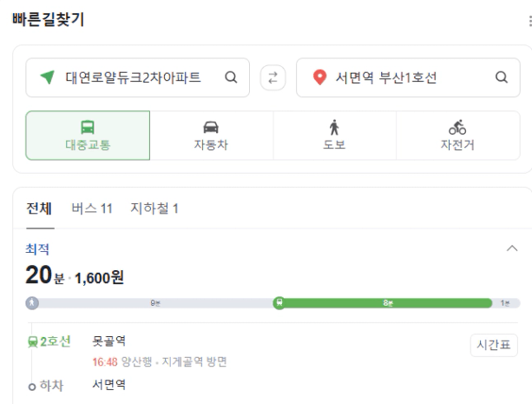Image resolution: width=532 pixels, height=404 pixels.
Task: Open the 시간표 timetable button
Action: 494,345
